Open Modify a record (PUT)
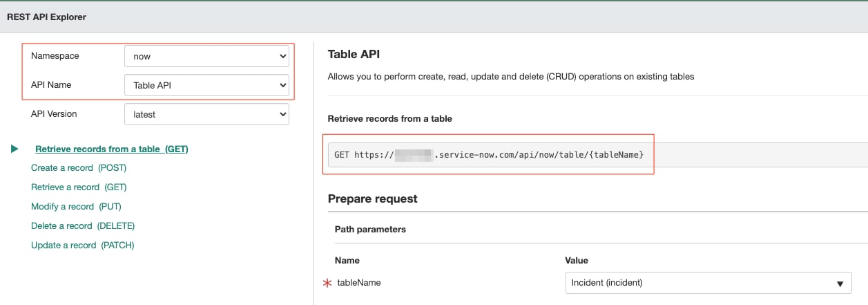Viewport: 868px width, 305px height. (76, 207)
